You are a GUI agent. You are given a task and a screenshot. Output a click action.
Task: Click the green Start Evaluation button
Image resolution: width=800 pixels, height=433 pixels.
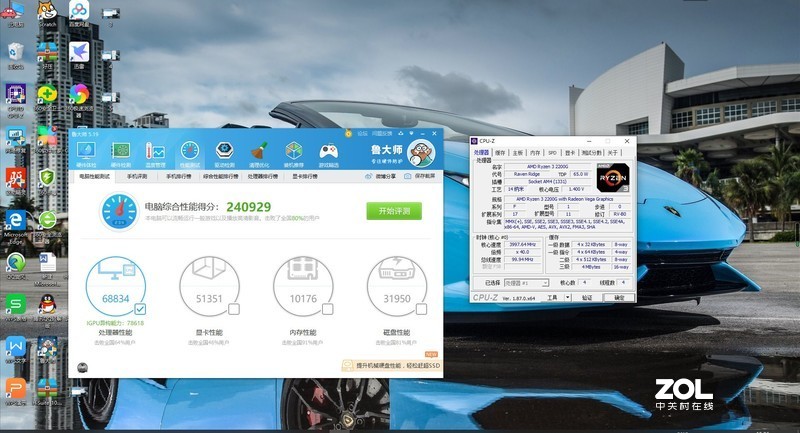pos(394,211)
